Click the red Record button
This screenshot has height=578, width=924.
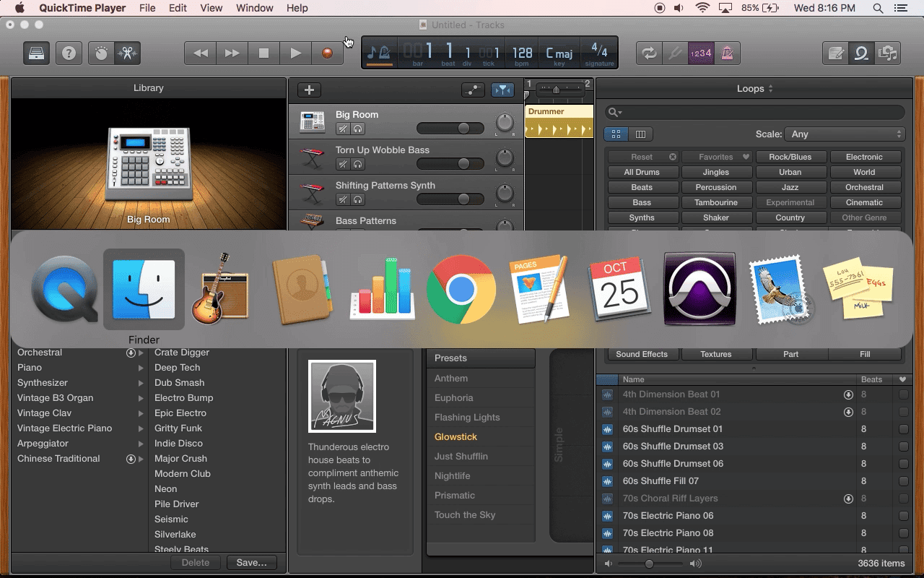point(328,53)
